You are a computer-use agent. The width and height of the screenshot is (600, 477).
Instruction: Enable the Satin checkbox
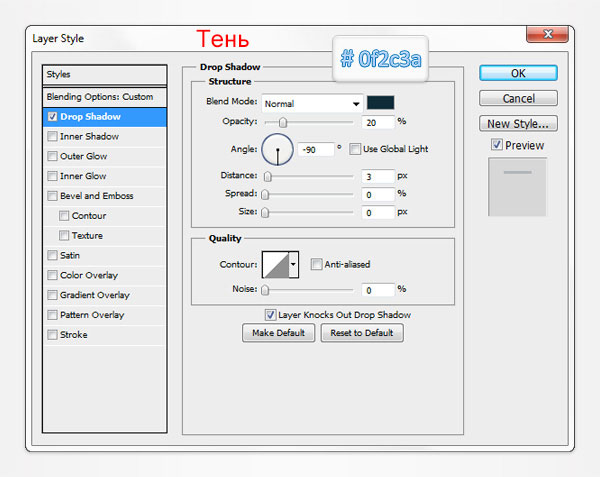coord(52,255)
